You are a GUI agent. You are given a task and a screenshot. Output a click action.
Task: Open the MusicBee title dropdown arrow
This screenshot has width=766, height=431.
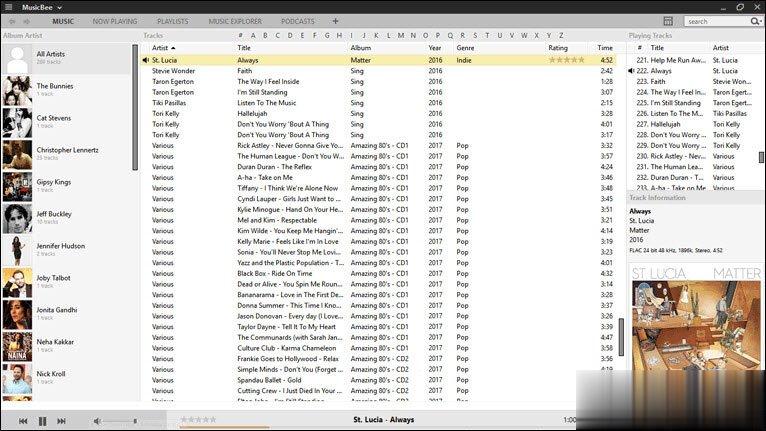tap(60, 8)
